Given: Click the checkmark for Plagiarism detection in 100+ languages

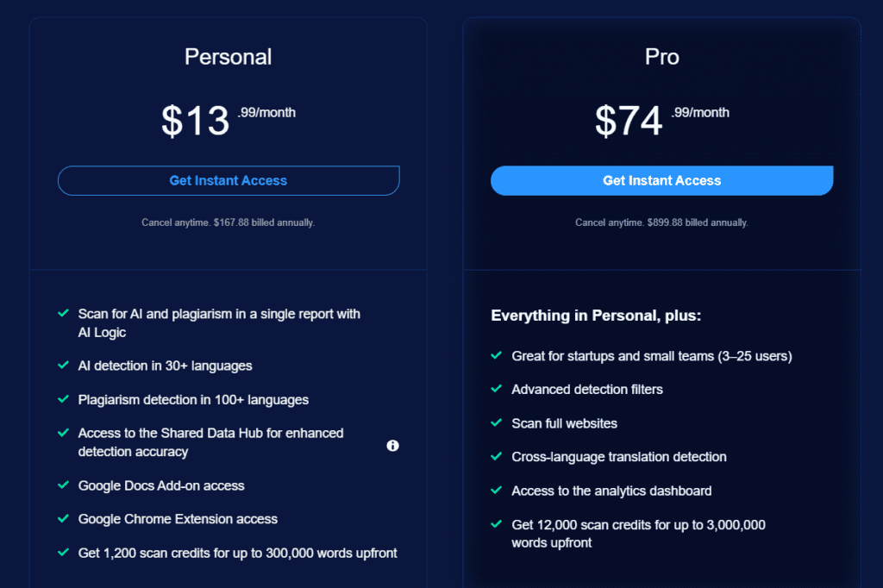Looking at the screenshot, I should (63, 399).
